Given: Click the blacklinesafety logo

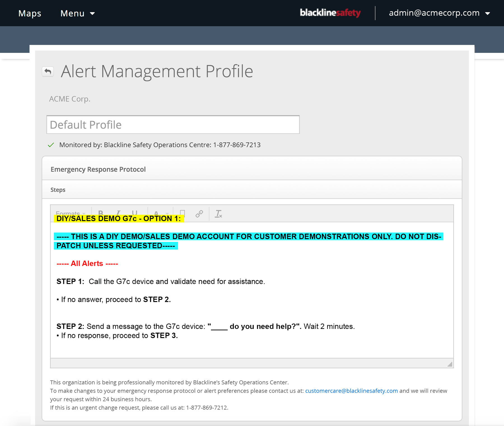Looking at the screenshot, I should [331, 13].
